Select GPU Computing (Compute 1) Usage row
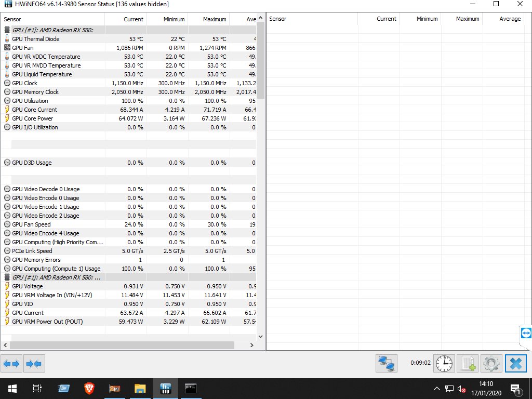The image size is (532, 399). coord(129,269)
